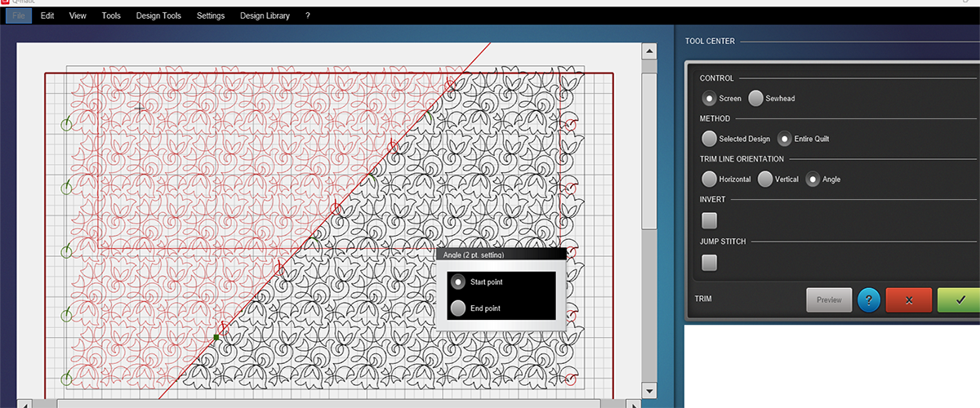Click the red X cancel button
Screen dimensions: 980x408
point(909,299)
